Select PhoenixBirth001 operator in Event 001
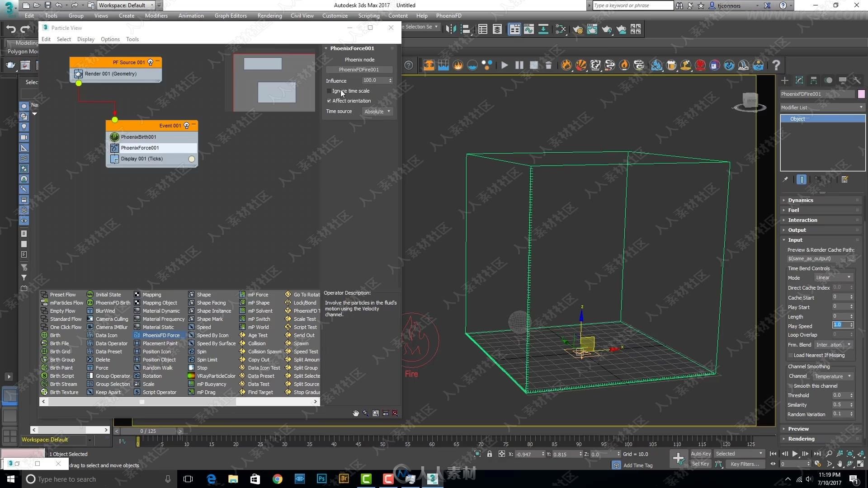Screen dimensions: 868x488 tap(152, 137)
